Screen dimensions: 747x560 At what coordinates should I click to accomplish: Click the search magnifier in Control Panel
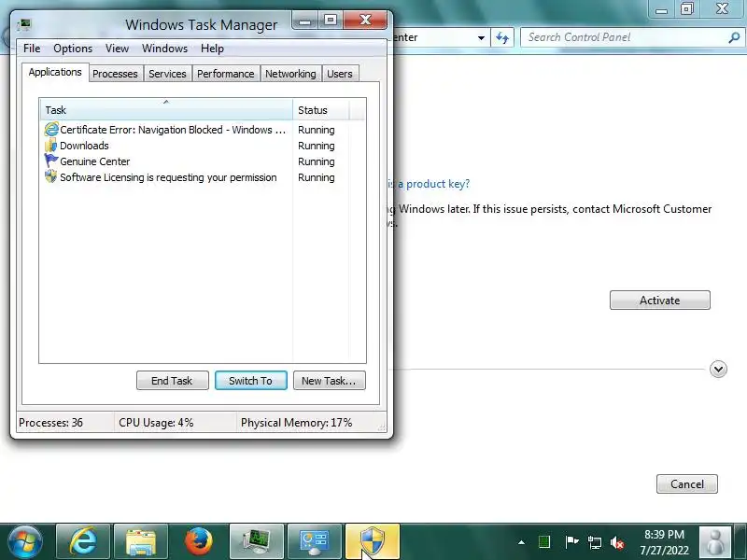[x=734, y=37]
